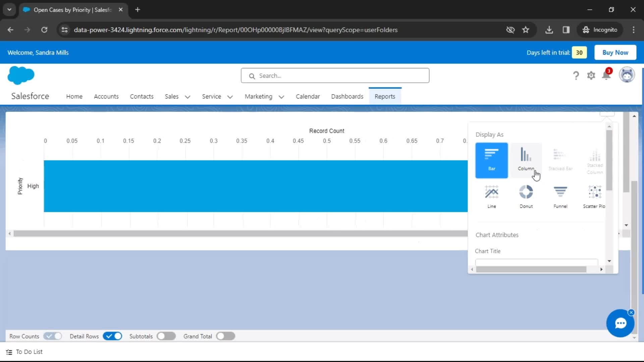The image size is (644, 362).
Task: Select the Bar chart type
Action: click(491, 160)
